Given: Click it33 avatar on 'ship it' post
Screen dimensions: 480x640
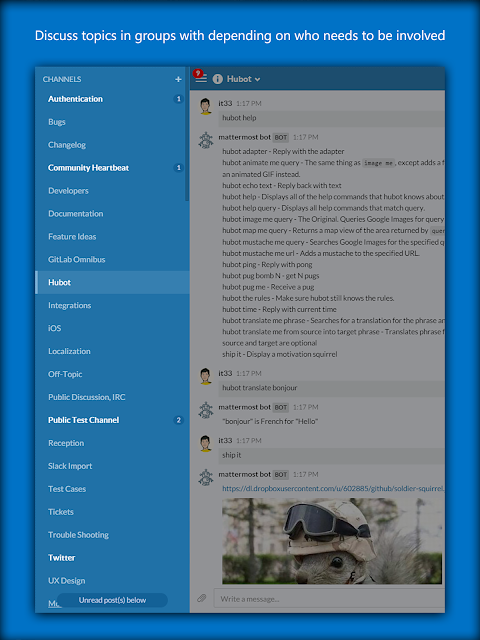Looking at the screenshot, I should (x=206, y=444).
